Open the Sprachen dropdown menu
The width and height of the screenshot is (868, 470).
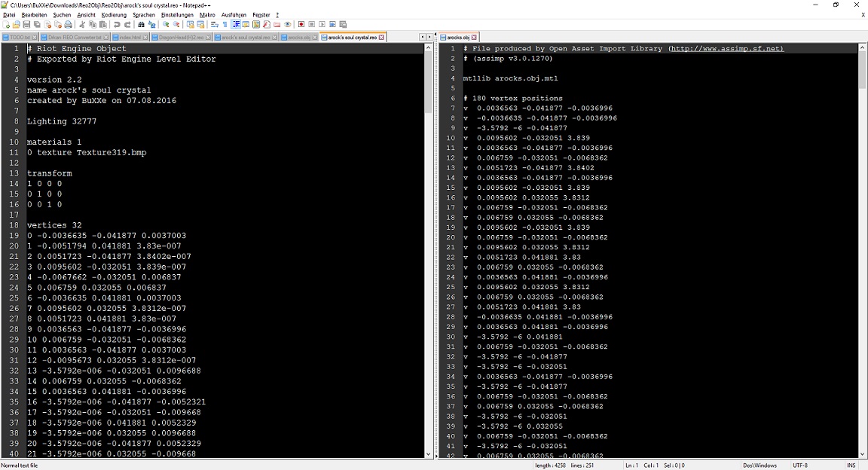[144, 14]
